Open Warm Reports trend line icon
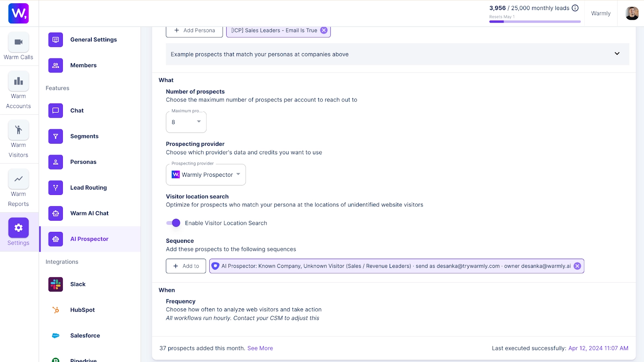 click(19, 179)
